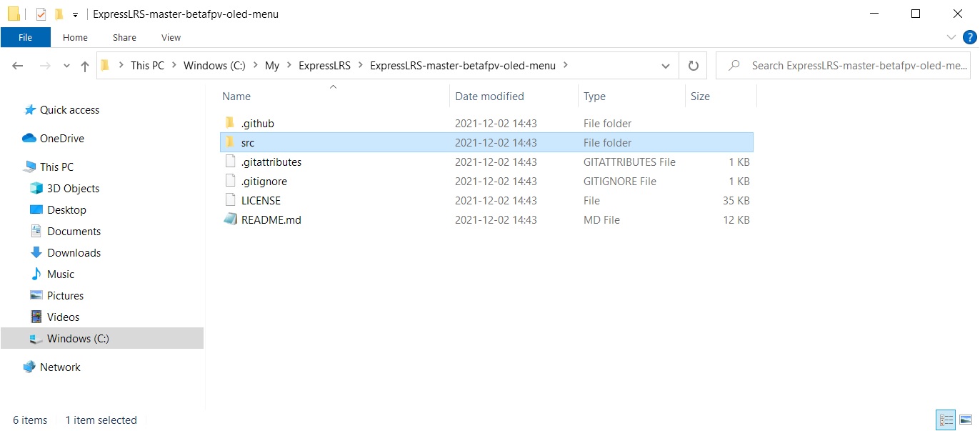Click the 35 KB size value
980x431 pixels.
point(736,201)
